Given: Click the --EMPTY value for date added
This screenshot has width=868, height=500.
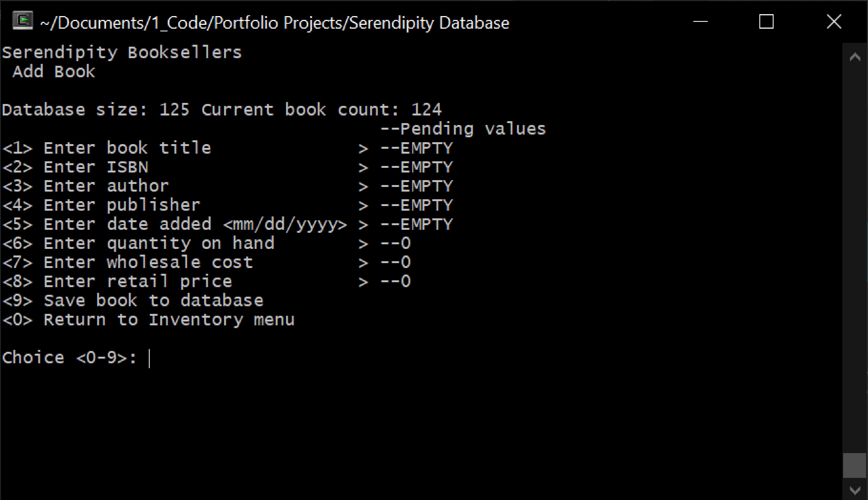Looking at the screenshot, I should point(417,225).
